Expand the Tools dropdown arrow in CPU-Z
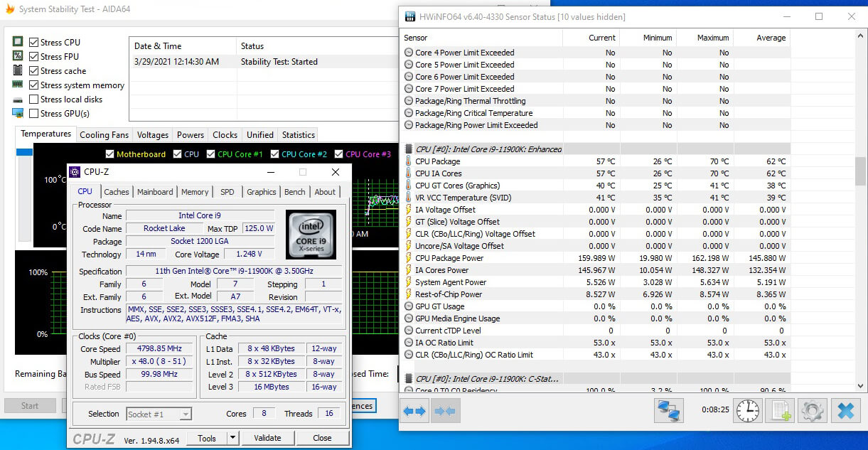868x450 pixels. coord(232,438)
